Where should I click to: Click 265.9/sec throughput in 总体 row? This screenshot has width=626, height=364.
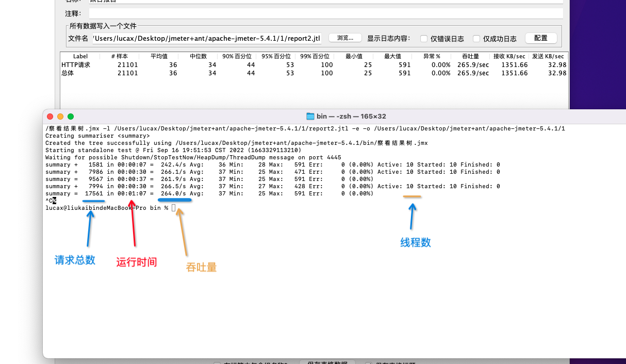coord(473,73)
